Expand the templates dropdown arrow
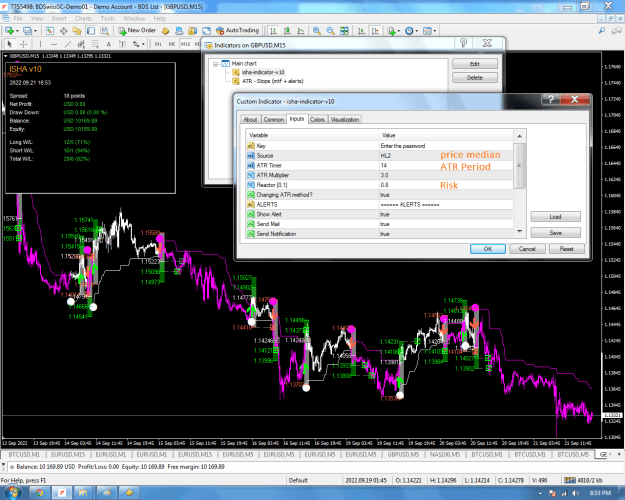This screenshot has width=625, height=500. (x=434, y=31)
